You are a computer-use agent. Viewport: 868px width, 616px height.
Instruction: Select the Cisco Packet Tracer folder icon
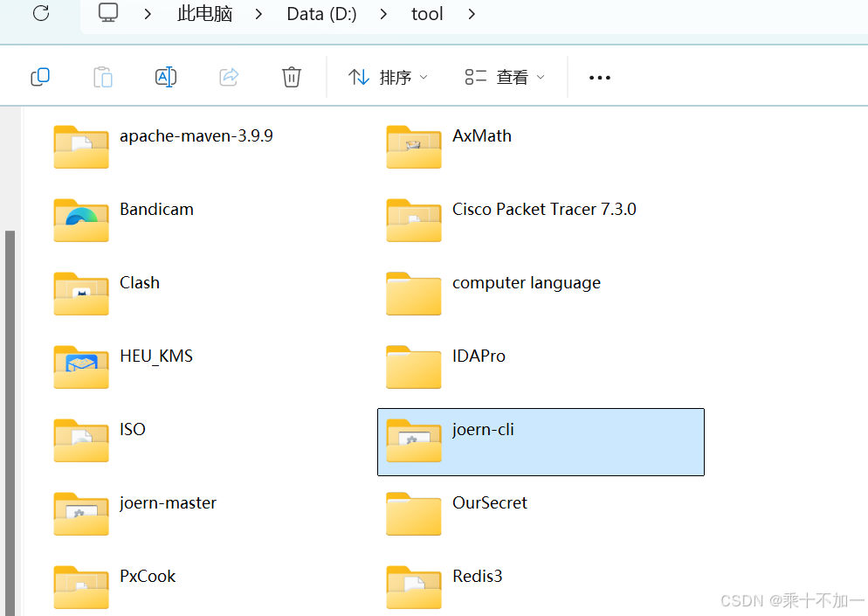click(x=414, y=220)
